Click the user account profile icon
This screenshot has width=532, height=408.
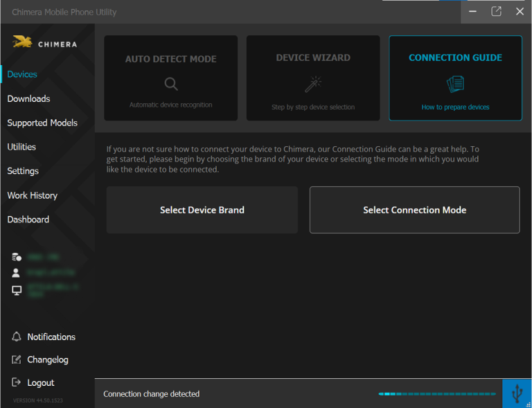[x=17, y=273]
